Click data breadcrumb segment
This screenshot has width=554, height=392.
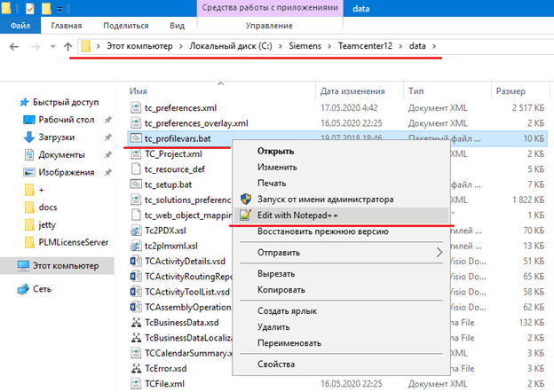417,46
